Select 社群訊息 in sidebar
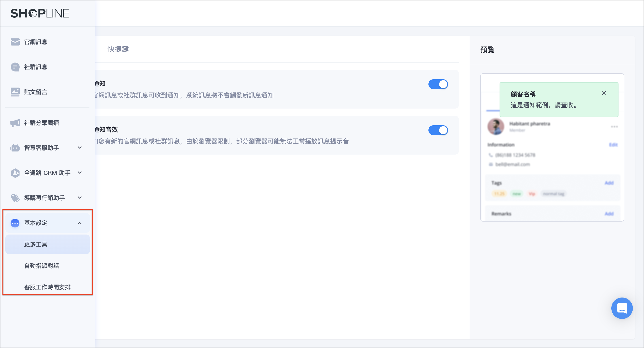Viewport: 644px width, 348px height. coord(47,67)
